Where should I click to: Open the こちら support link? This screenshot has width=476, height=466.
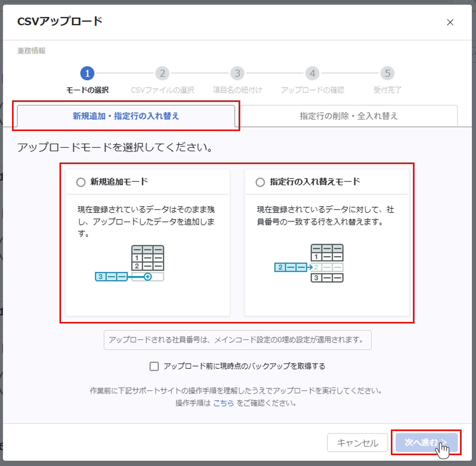(223, 403)
